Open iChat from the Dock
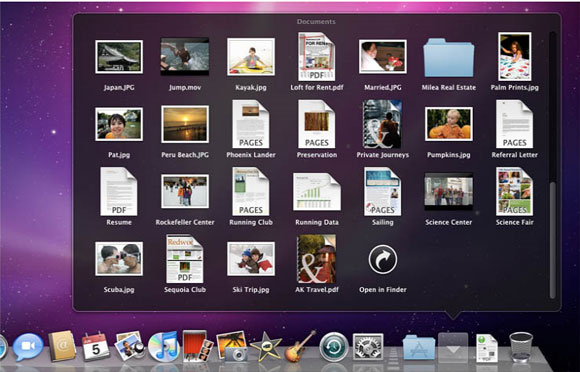Viewport: 580px width, 372px height. pos(28,347)
